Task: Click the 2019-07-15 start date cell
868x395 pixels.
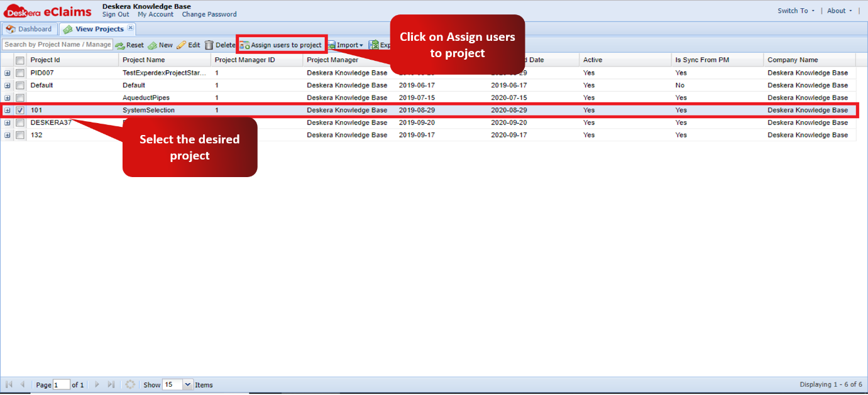Action: point(441,98)
